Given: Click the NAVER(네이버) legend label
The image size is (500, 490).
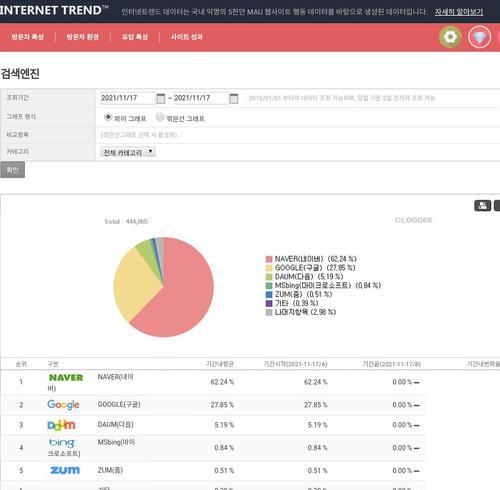Looking at the screenshot, I should tap(316, 259).
